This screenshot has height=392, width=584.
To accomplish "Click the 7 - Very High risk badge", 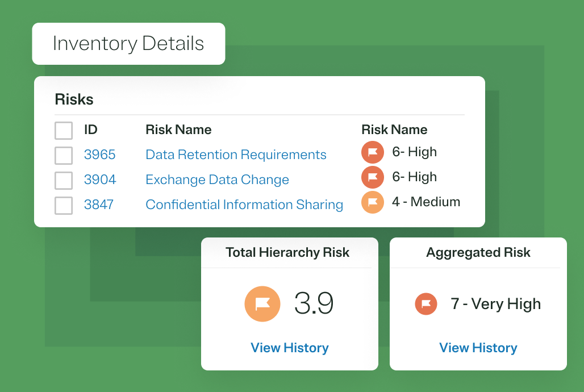I will coord(495,304).
